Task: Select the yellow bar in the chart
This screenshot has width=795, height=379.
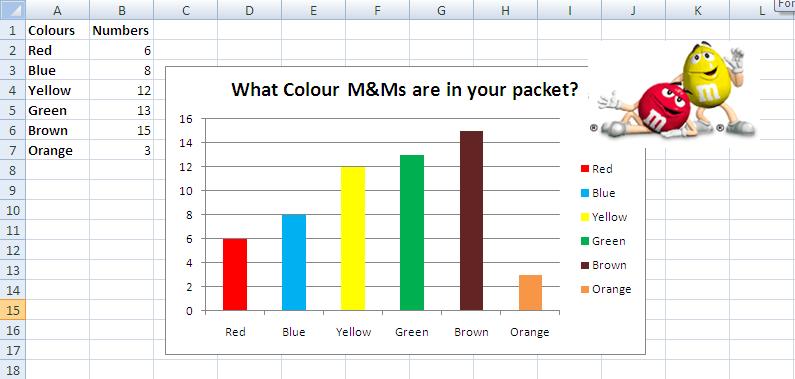Action: [353, 238]
